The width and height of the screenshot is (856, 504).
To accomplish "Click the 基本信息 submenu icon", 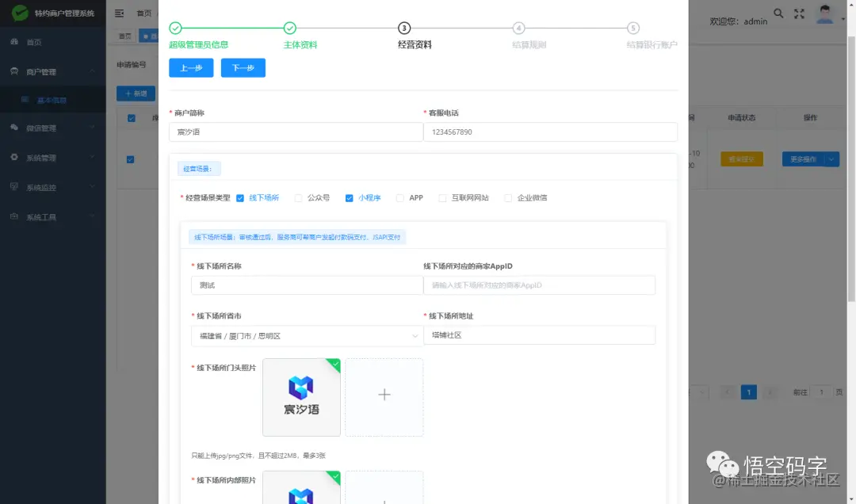I will pos(25,99).
